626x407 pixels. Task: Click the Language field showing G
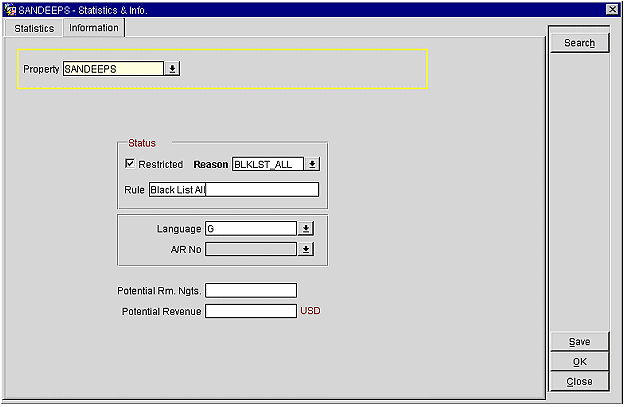pyautogui.click(x=251, y=229)
